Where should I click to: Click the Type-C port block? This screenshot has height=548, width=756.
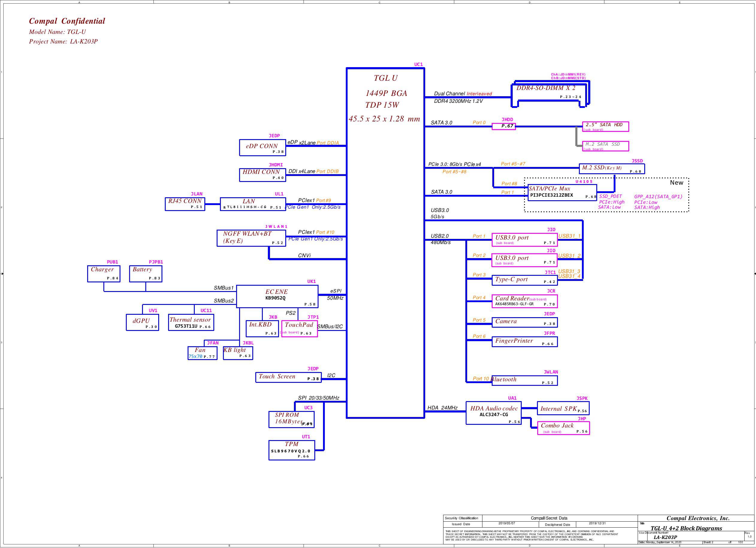pos(524,280)
